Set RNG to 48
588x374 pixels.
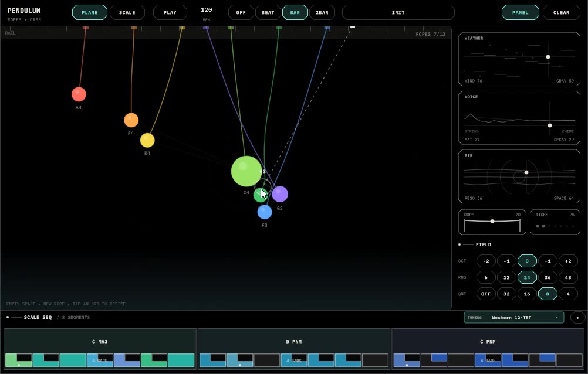click(x=568, y=278)
